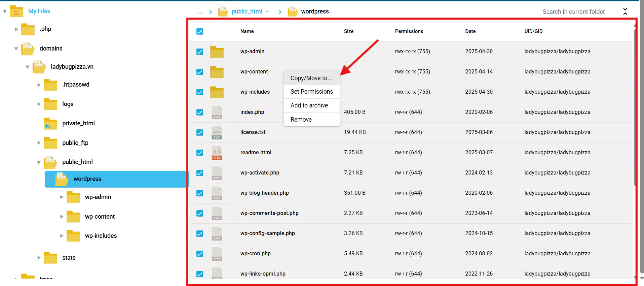The height and width of the screenshot is (286, 644).
Task: Click the .php folder icon in tree
Action: tap(28, 29)
